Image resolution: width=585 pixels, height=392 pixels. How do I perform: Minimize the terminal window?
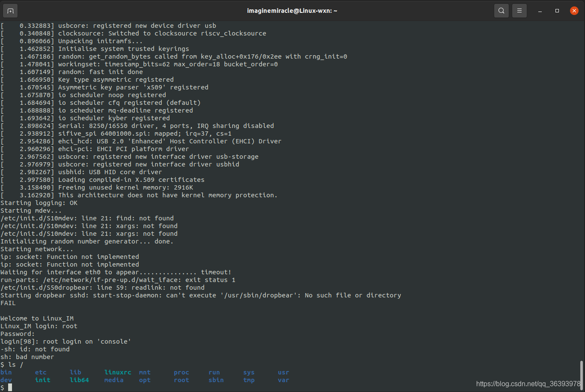click(x=540, y=11)
